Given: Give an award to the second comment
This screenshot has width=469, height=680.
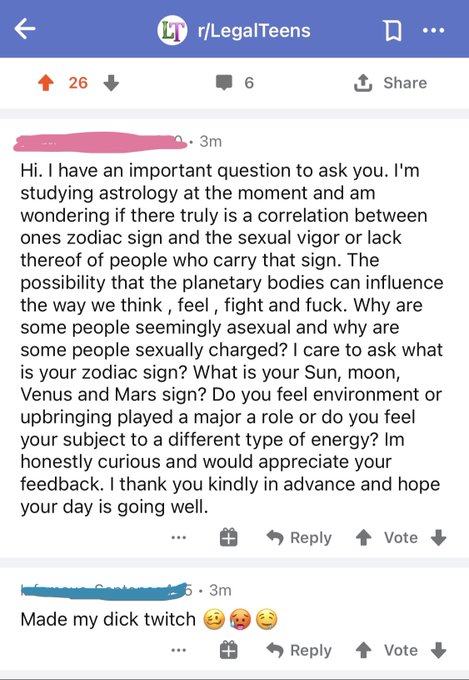Looking at the screenshot, I should [229, 650].
